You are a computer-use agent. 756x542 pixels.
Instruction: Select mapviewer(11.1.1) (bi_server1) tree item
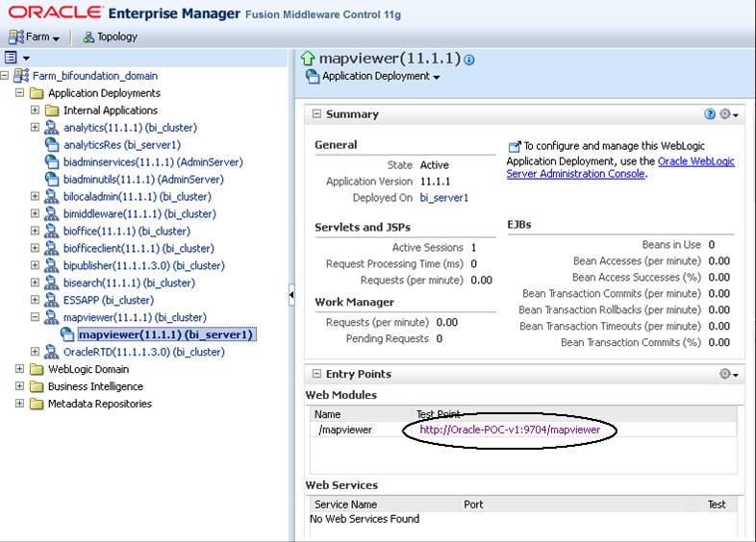(x=165, y=334)
